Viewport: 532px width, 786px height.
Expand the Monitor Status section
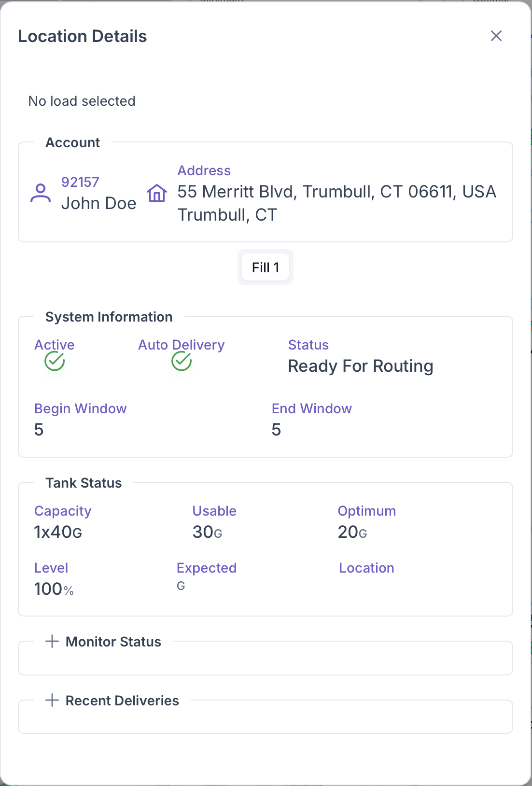pyautogui.click(x=52, y=641)
